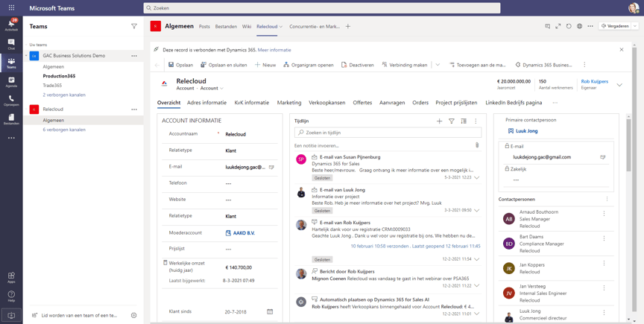644x324 pixels.
Task: Open more options for GAC Business Solutions Demo
Action: tap(134, 56)
